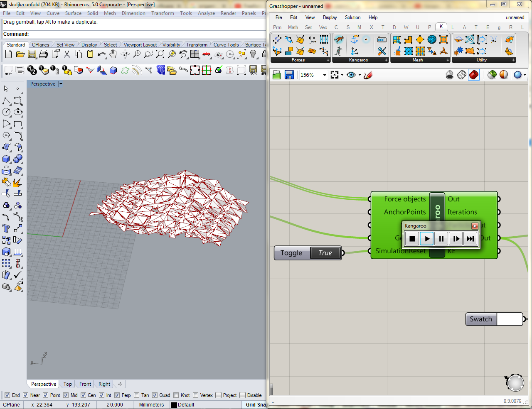Fast-forward the Kangaroo simulation
This screenshot has height=409, width=532.
click(470, 238)
